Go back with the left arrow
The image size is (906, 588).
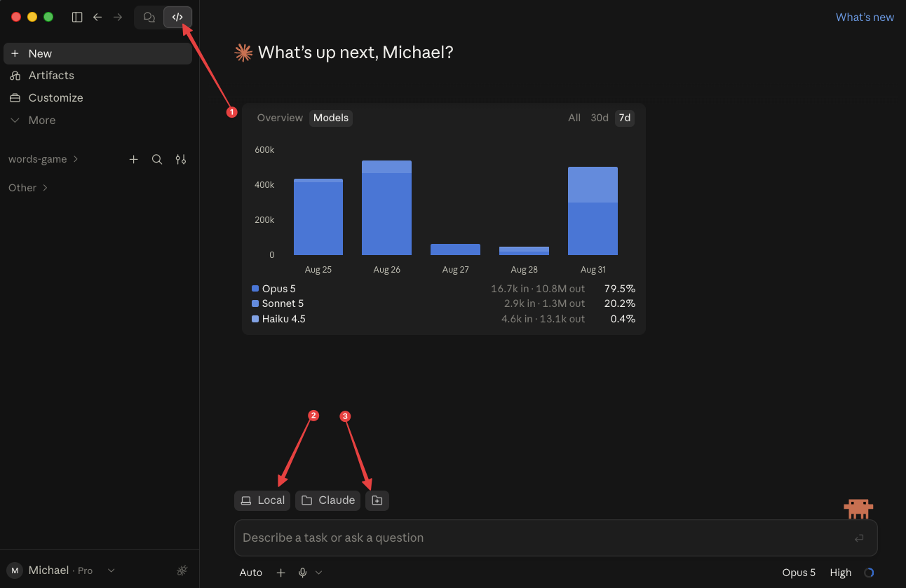(x=97, y=17)
